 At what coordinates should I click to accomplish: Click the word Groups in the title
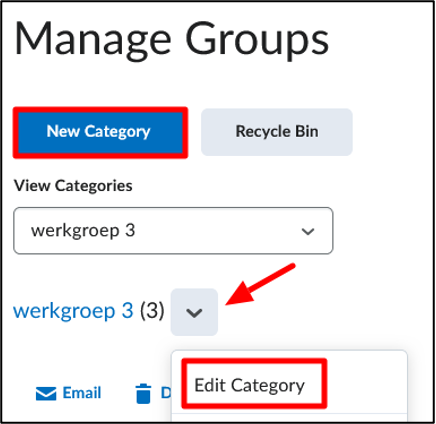click(257, 40)
